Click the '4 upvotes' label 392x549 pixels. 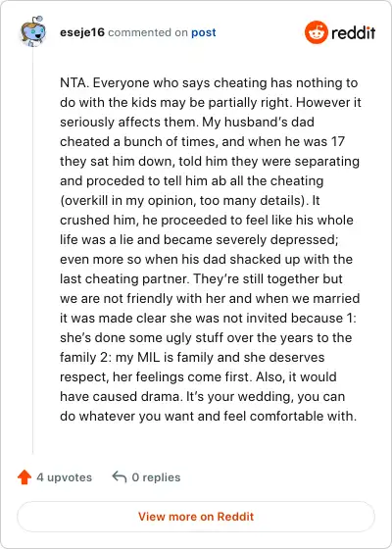coord(65,477)
